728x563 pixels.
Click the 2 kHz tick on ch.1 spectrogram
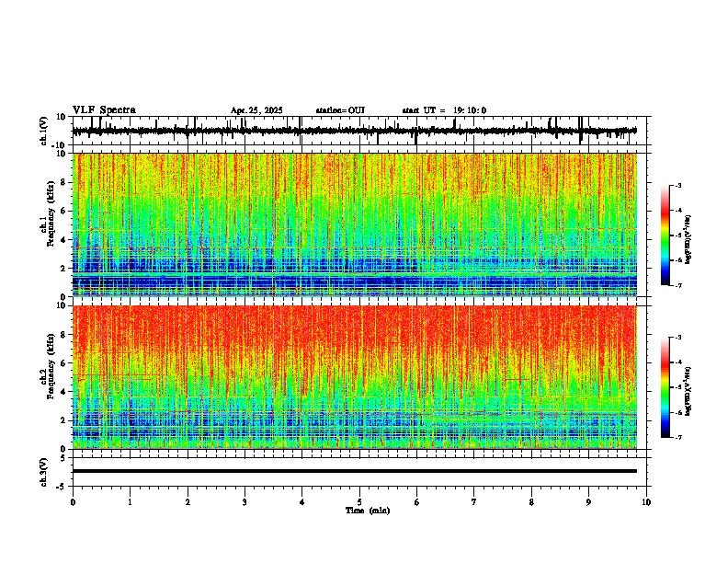click(64, 268)
